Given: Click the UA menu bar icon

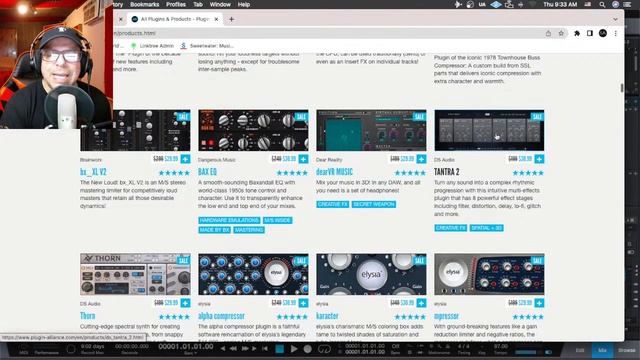Looking at the screenshot, I should coord(482,4).
